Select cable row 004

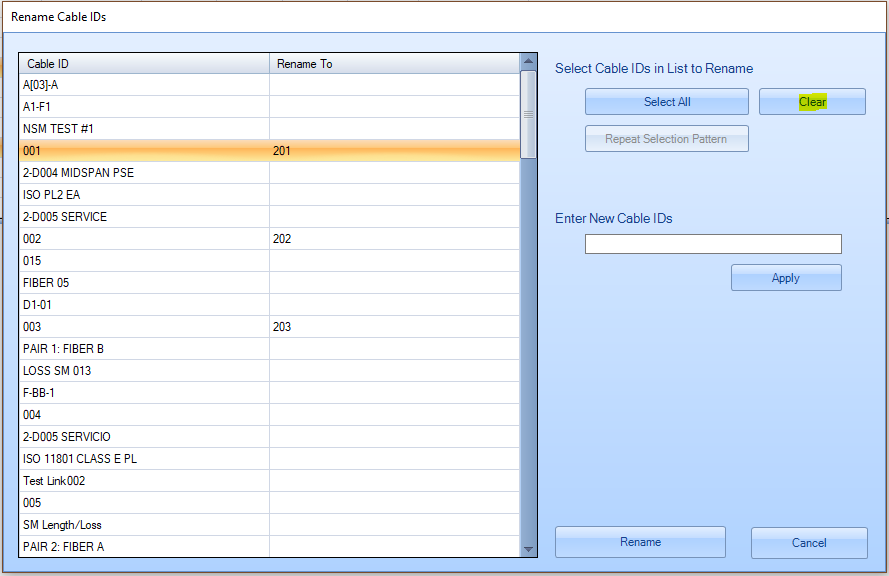(269, 414)
